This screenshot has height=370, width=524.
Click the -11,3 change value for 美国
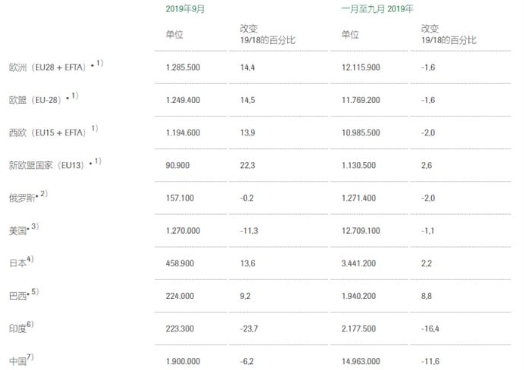point(249,231)
